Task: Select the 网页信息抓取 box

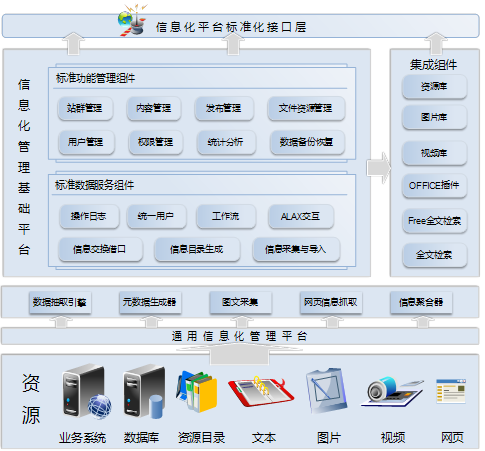Action: tap(331, 302)
